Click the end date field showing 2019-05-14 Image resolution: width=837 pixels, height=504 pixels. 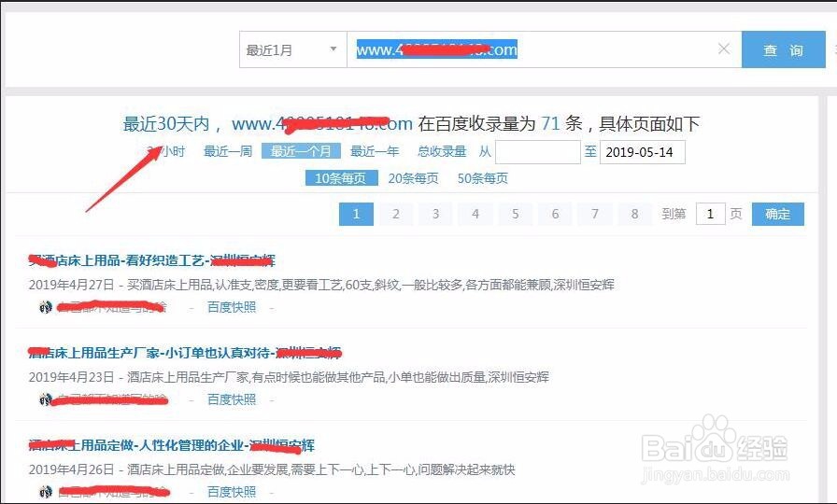coord(642,152)
